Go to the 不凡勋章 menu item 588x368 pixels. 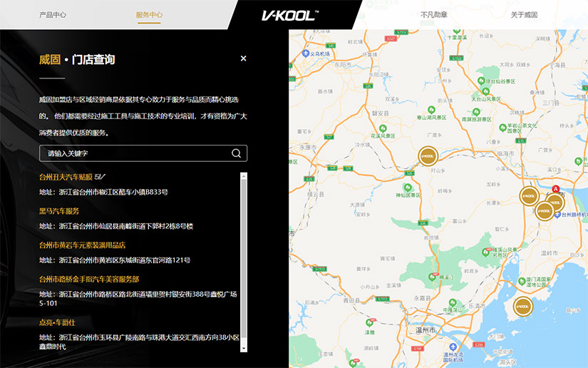(433, 15)
